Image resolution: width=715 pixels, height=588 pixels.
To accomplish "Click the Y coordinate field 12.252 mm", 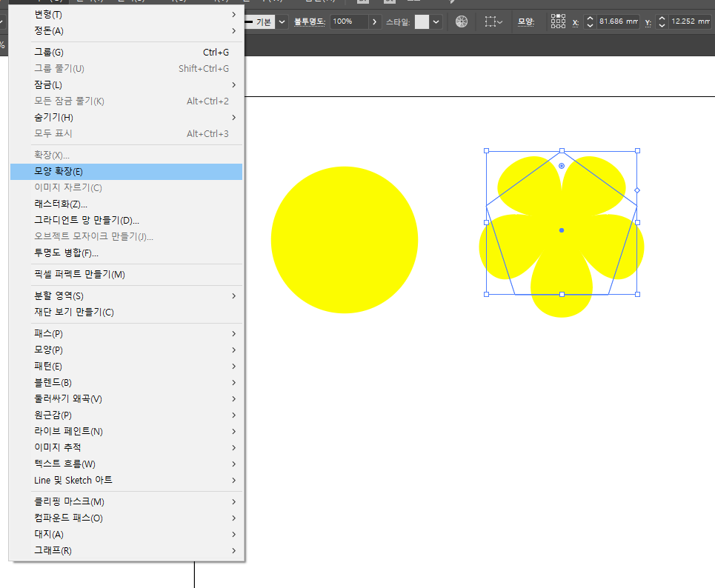I will coord(691,21).
